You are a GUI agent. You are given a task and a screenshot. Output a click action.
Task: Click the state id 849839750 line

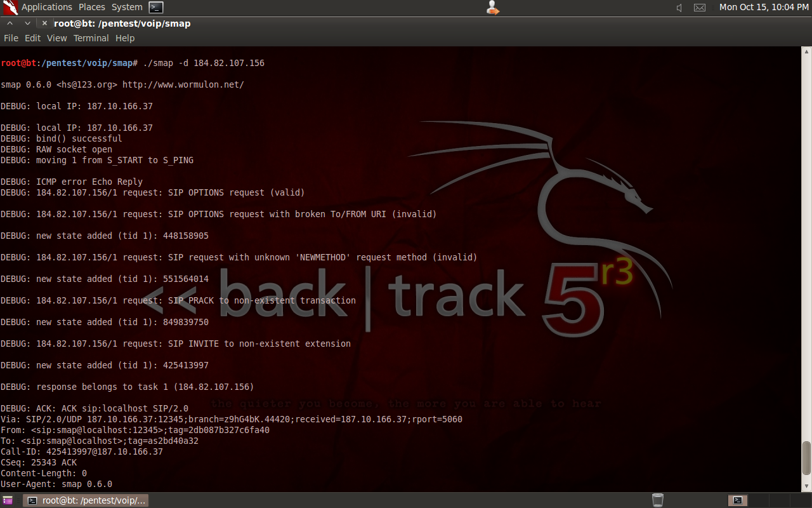point(105,322)
